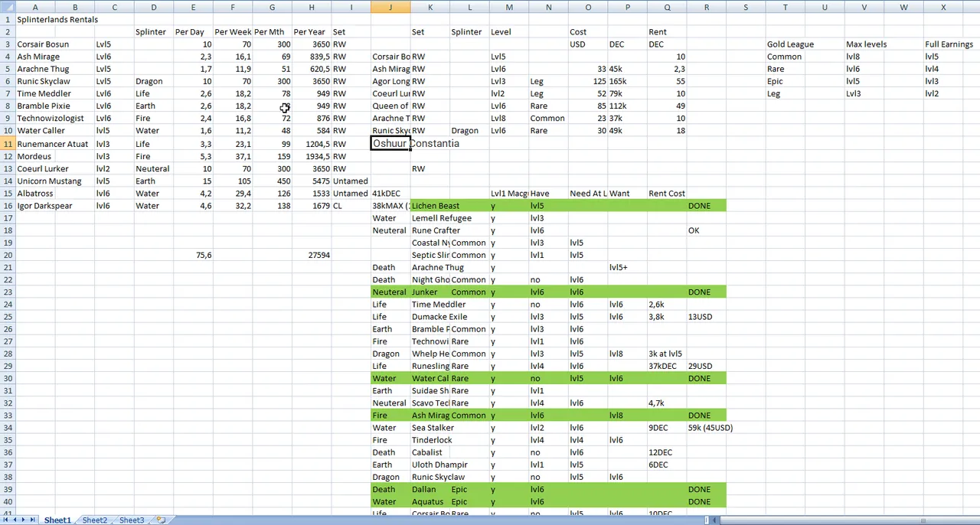Click the next sheet navigation arrow
The image size is (980, 525).
click(x=23, y=520)
